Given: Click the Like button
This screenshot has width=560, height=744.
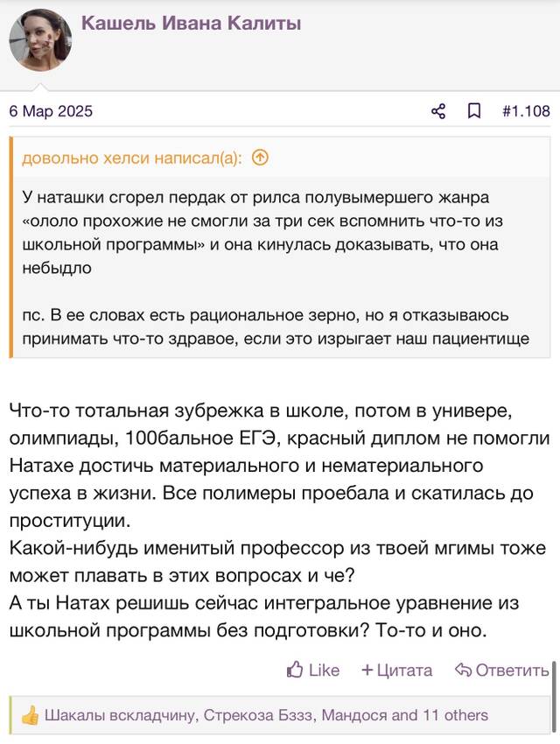Looking at the screenshot, I should pyautogui.click(x=313, y=670).
